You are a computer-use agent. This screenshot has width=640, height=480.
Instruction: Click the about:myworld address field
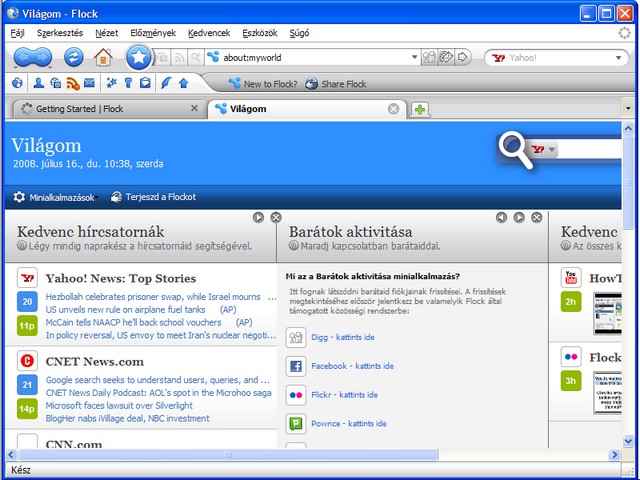click(314, 58)
